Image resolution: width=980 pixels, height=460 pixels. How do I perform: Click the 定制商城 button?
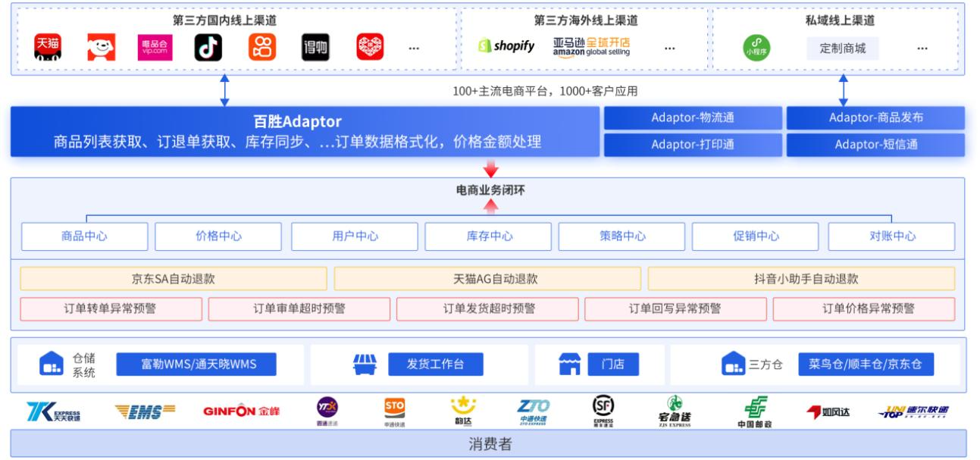tap(843, 49)
